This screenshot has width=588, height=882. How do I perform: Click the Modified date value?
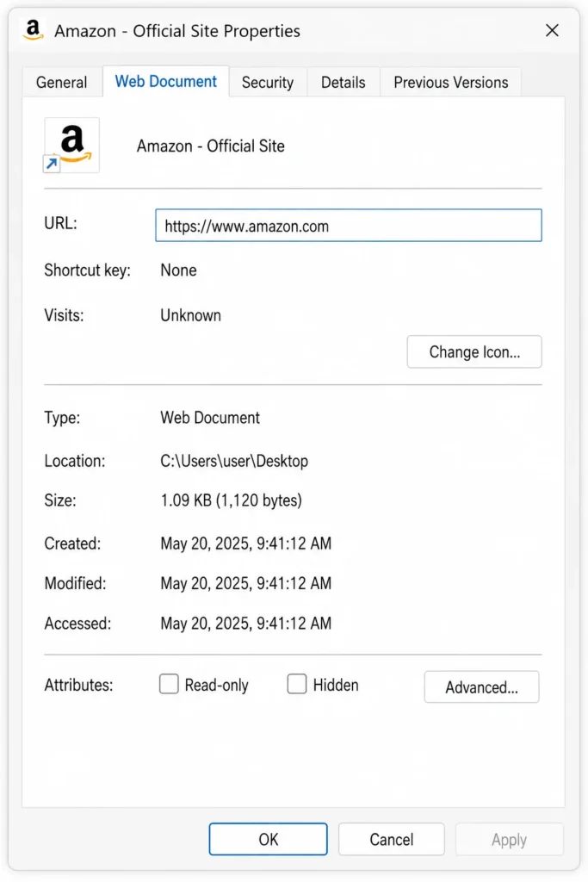pyautogui.click(x=246, y=583)
